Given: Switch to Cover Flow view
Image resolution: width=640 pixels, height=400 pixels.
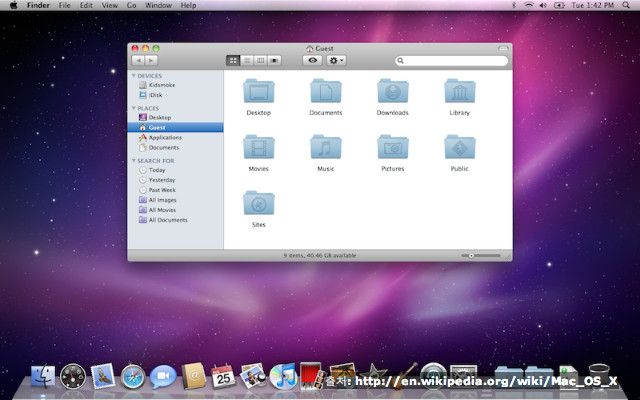Looking at the screenshot, I should (x=274, y=60).
